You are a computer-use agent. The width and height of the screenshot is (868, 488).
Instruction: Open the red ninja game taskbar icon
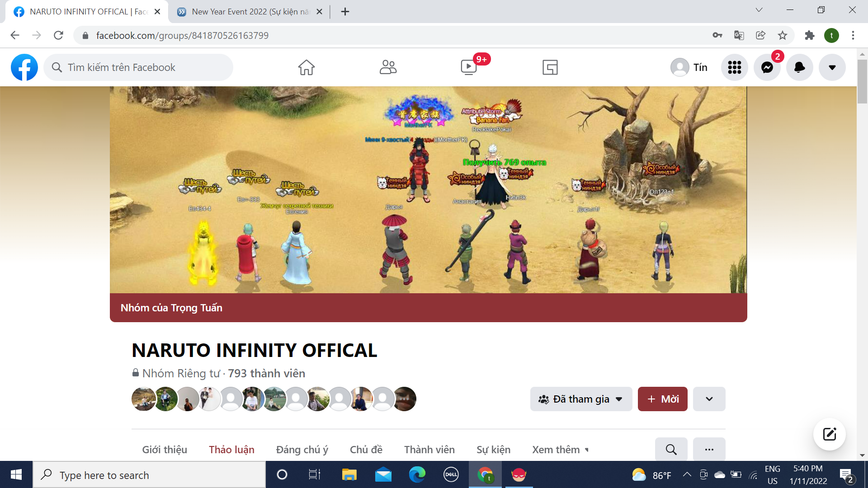coord(519,475)
